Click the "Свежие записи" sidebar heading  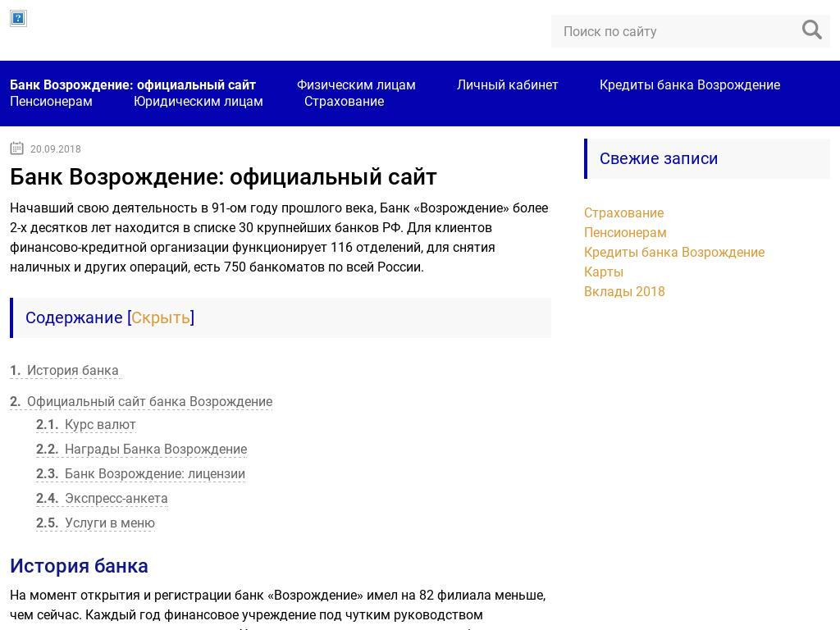(659, 158)
